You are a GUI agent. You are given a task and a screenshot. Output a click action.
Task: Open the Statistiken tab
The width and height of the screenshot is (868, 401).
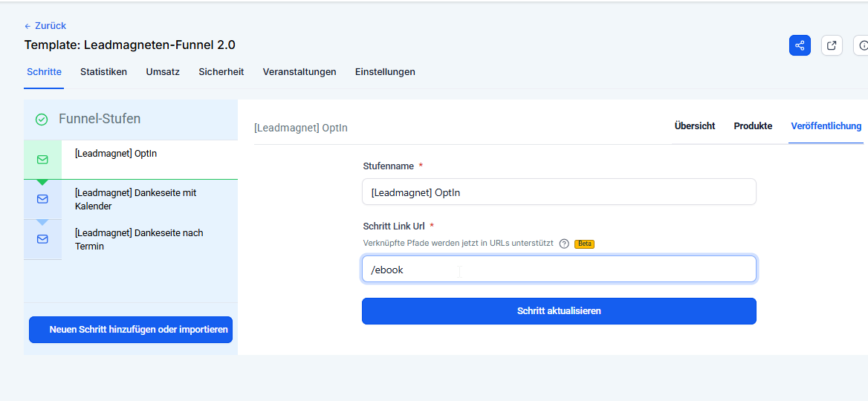[103, 72]
